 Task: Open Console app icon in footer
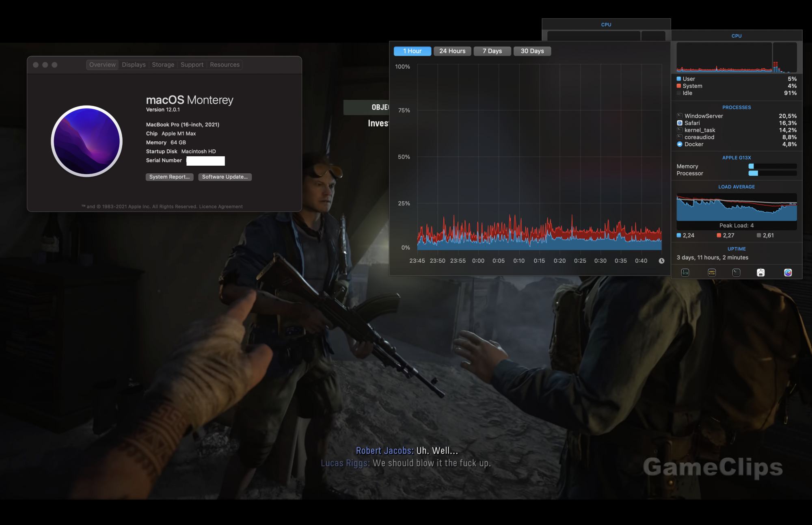[x=712, y=272]
